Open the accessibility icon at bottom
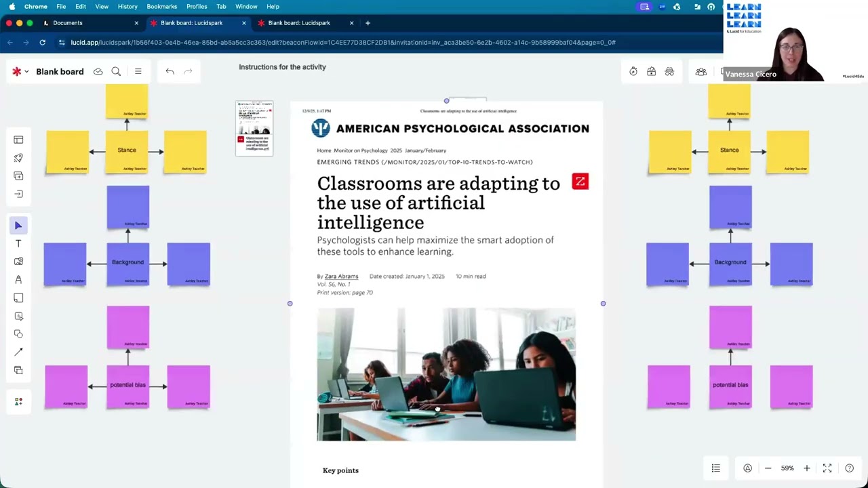Image resolution: width=868 pixels, height=488 pixels. [747, 468]
